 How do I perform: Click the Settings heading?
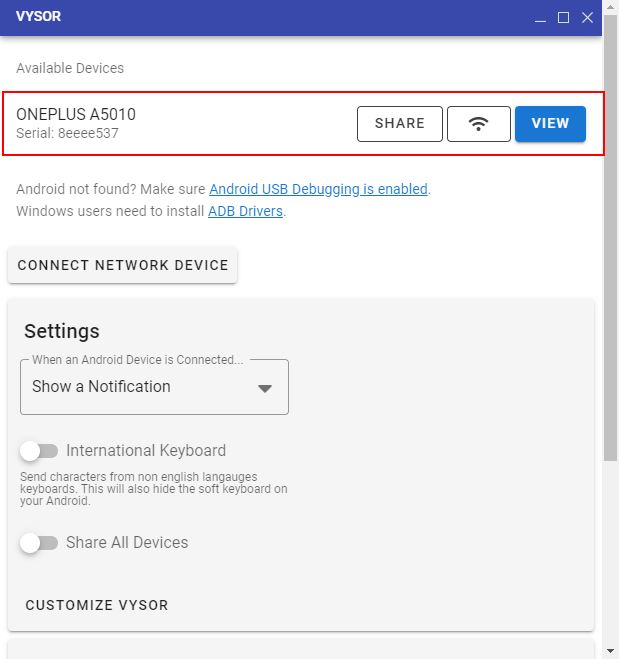click(x=62, y=331)
